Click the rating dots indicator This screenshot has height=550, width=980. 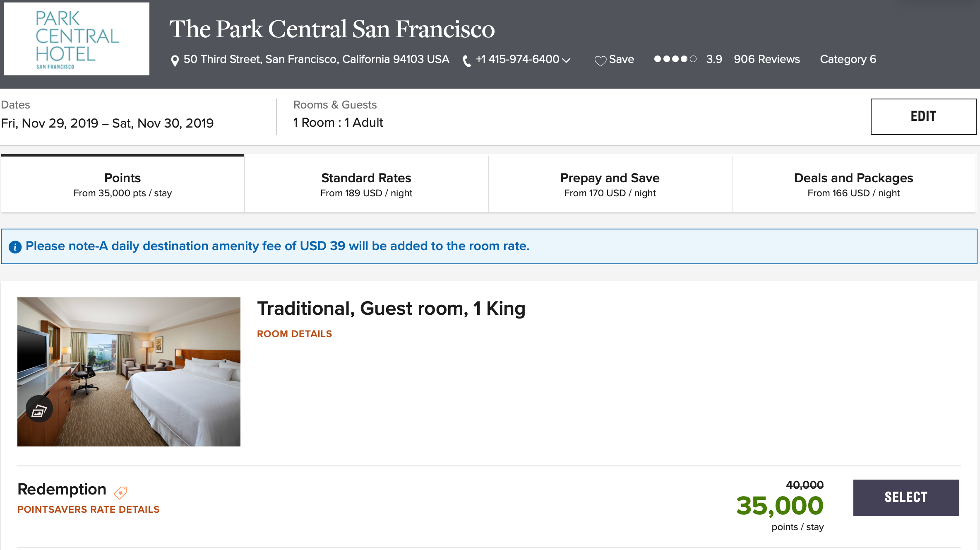coord(675,59)
